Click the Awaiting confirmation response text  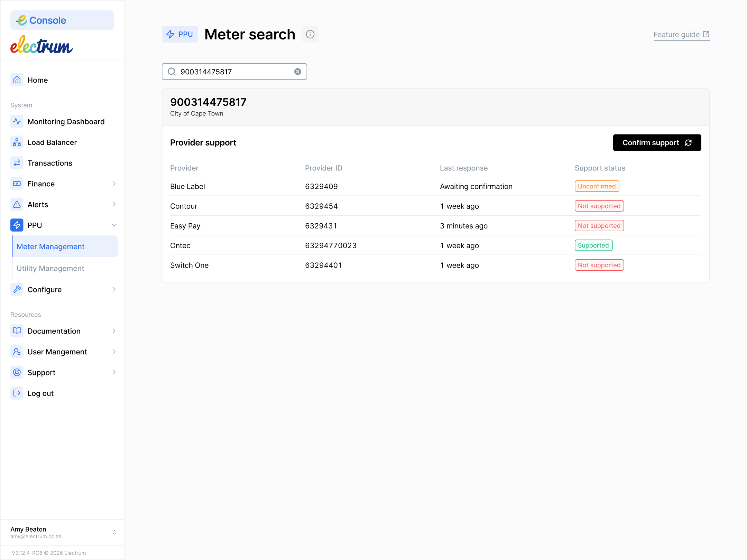point(476,186)
